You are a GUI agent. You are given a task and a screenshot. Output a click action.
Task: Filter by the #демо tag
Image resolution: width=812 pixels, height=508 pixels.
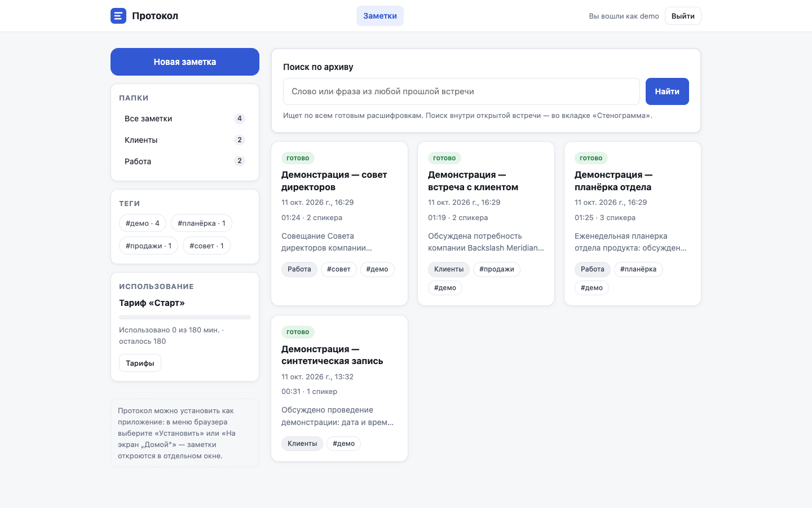click(143, 224)
